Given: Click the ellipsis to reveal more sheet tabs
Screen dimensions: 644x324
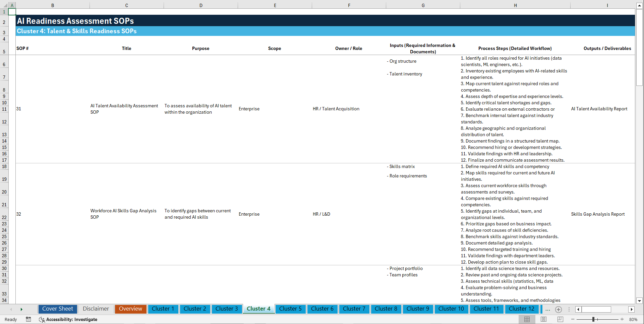Looking at the screenshot, I should coord(548,310).
